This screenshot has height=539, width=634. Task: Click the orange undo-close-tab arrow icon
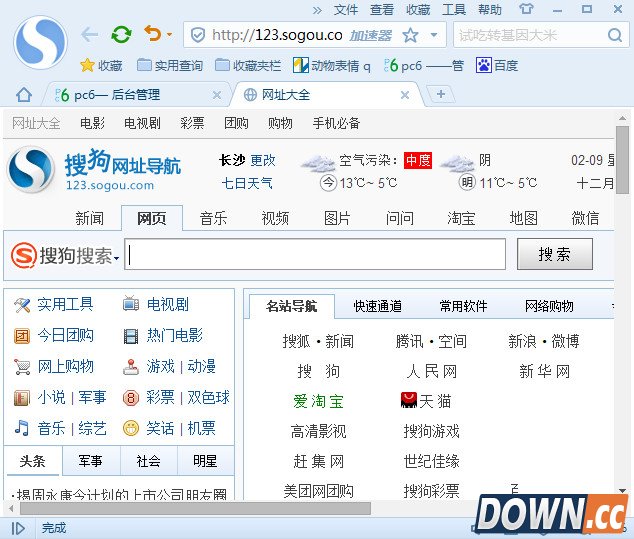click(153, 34)
